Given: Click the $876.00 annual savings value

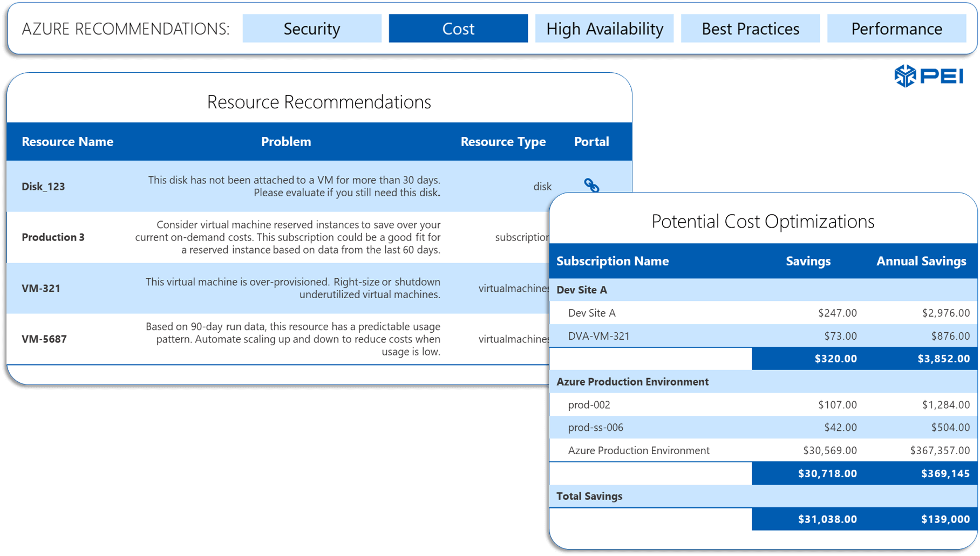Looking at the screenshot, I should [950, 336].
